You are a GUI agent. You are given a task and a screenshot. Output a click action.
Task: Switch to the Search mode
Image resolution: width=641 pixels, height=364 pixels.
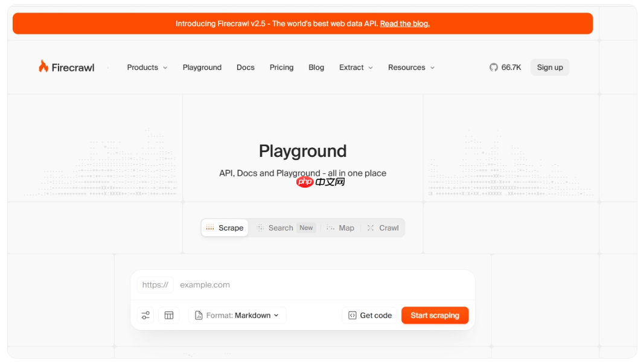280,228
